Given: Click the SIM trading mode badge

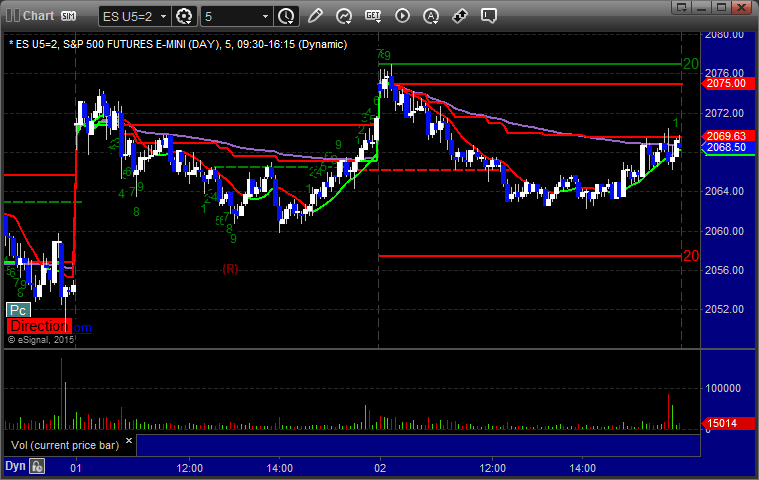Looking at the screenshot, I should (68, 16).
